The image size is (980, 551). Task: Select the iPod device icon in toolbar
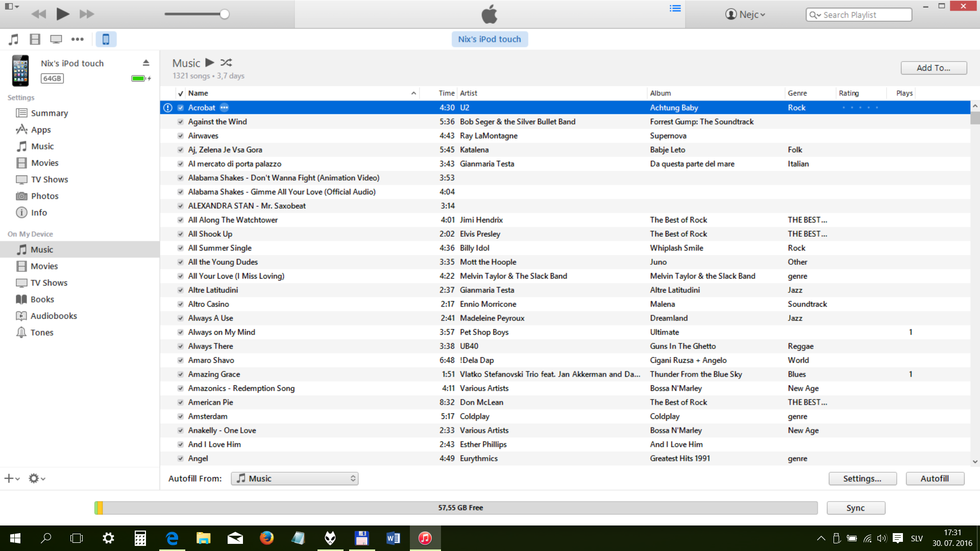(106, 39)
